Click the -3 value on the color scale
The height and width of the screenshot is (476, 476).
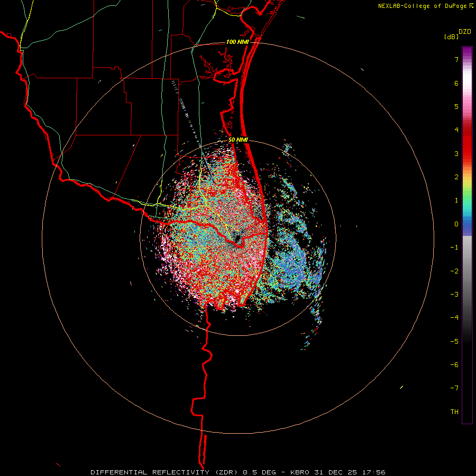pyautogui.click(x=454, y=295)
